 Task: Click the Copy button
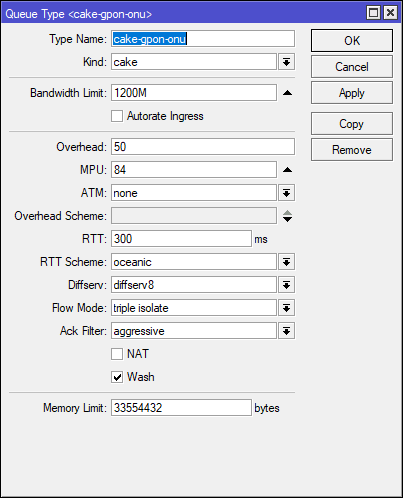coord(352,124)
